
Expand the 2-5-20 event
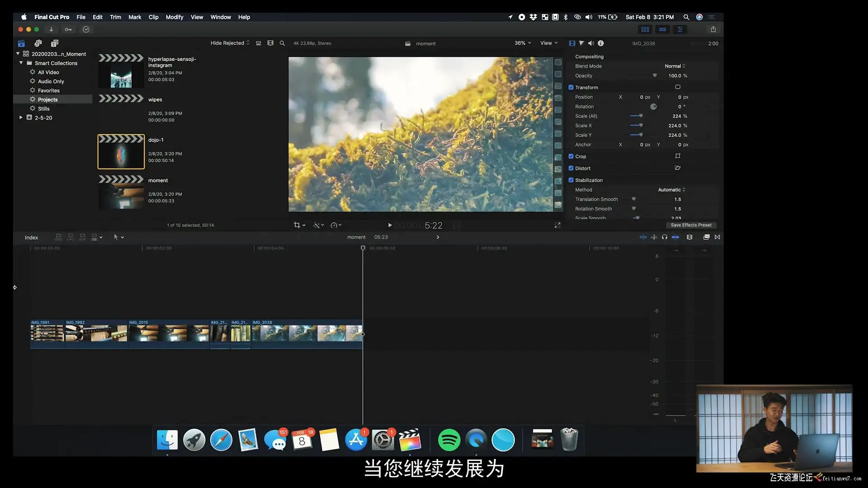click(21, 117)
